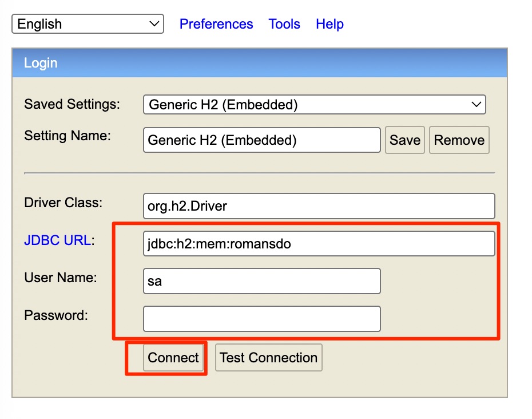Open the Preferences link
532x419 pixels.
point(216,24)
